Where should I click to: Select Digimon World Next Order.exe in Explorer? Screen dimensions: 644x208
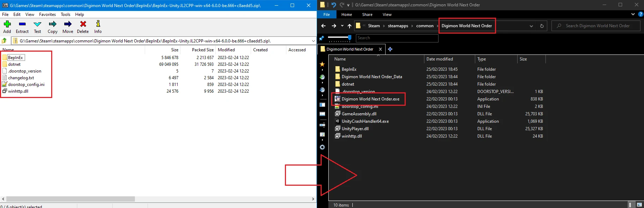[x=367, y=99]
